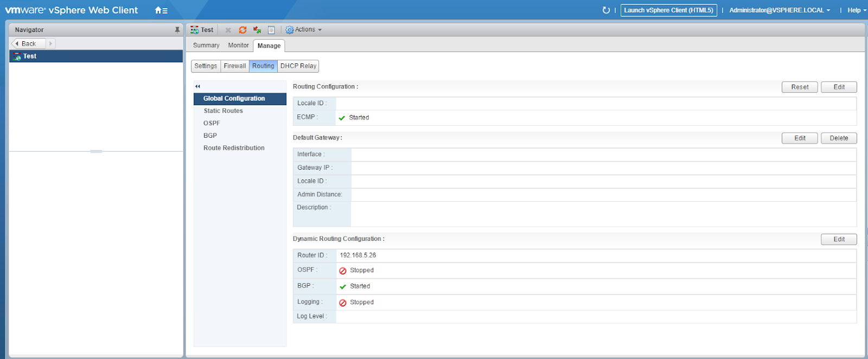
Task: Edit the Dynamic Routing Configuration
Action: click(x=839, y=239)
